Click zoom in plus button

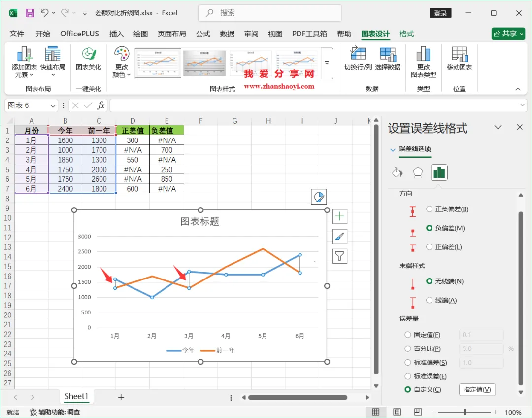pyautogui.click(x=496, y=412)
